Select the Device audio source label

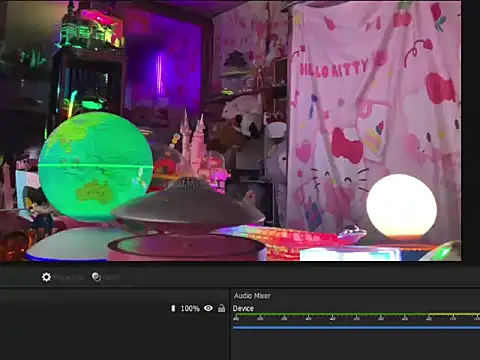tap(243, 308)
